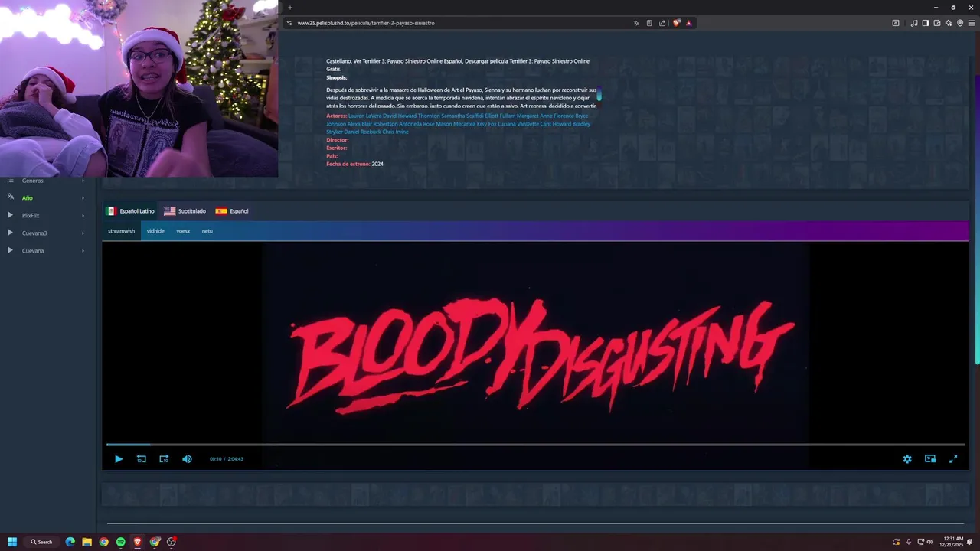Expand the PlixFlix sidebar menu
Viewport: 980px width, 551px height.
tap(46, 216)
